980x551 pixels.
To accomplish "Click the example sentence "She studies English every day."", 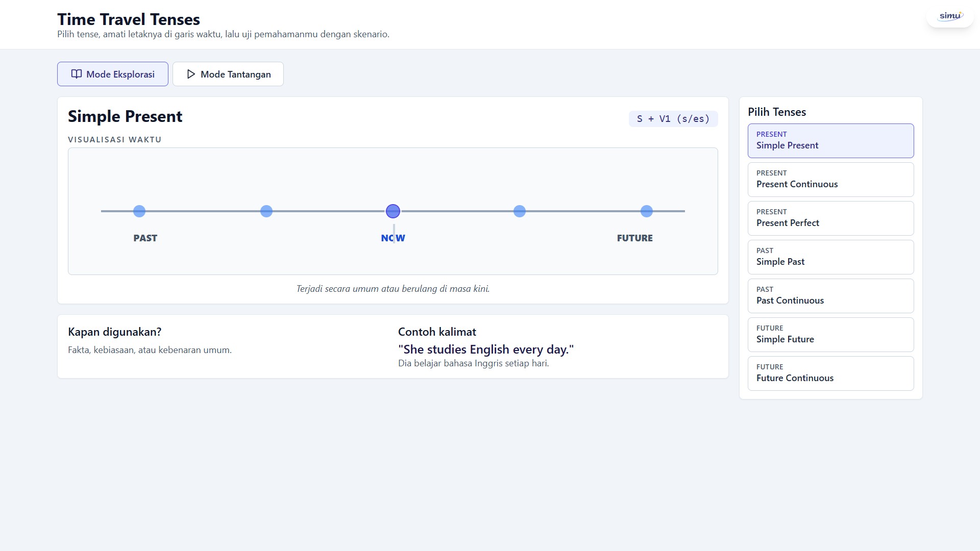I will pyautogui.click(x=486, y=349).
